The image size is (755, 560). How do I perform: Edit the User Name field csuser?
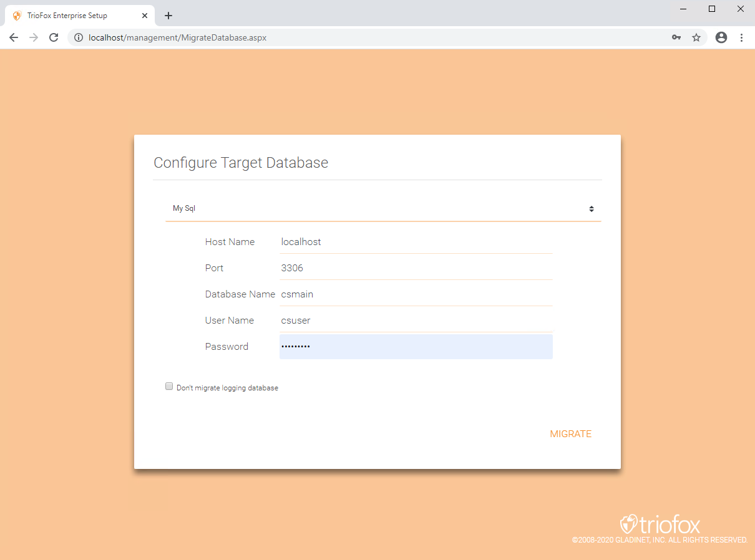pos(416,321)
